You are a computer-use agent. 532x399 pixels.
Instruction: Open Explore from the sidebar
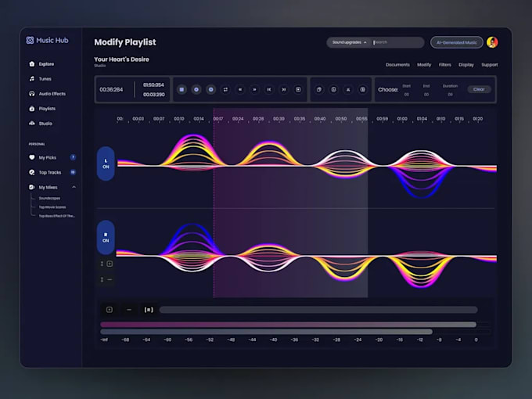pyautogui.click(x=41, y=64)
